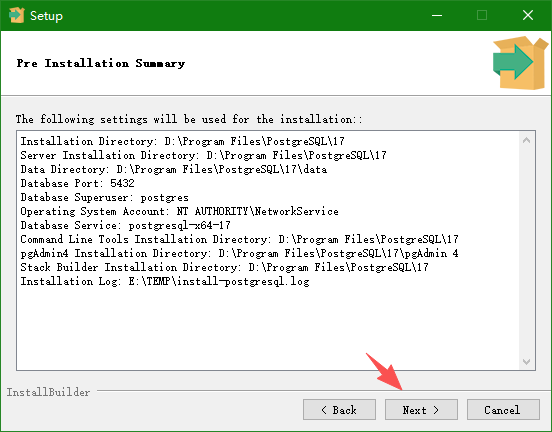Click 'The following settings will be used' text
The height and width of the screenshot is (432, 552).
pos(189,119)
